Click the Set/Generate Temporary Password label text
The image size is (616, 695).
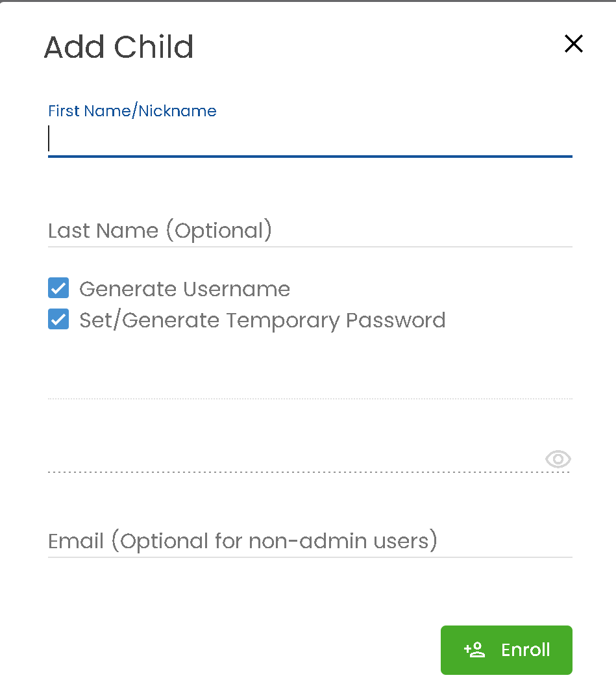[262, 320]
